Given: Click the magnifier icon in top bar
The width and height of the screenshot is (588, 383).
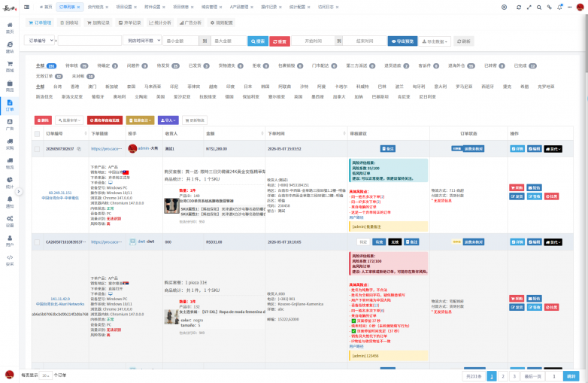Looking at the screenshot, I should [539, 7].
